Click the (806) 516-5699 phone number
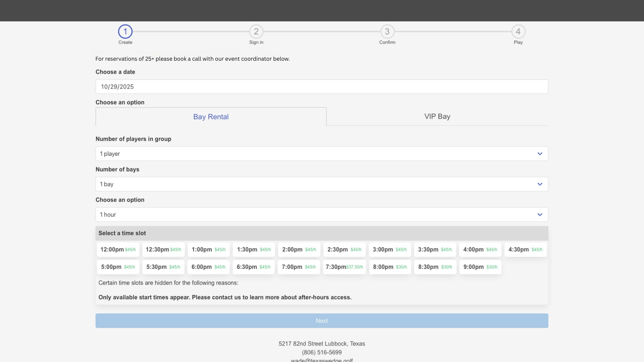 tap(322, 352)
